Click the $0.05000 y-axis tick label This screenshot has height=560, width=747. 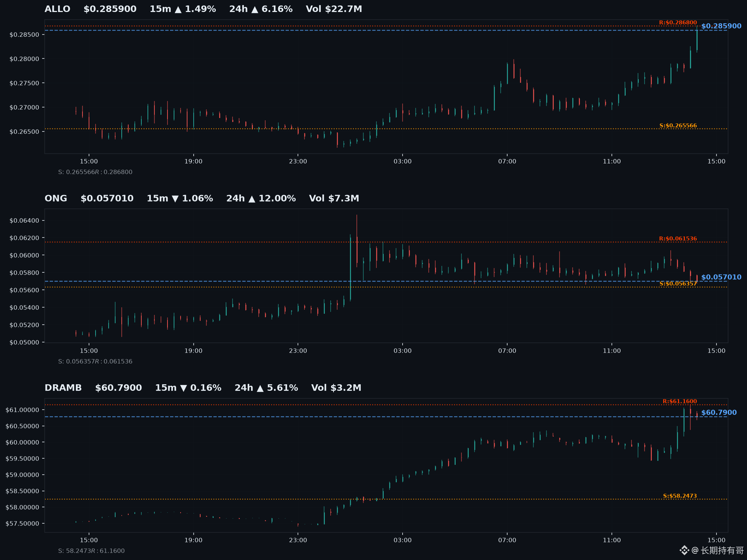[x=24, y=342]
